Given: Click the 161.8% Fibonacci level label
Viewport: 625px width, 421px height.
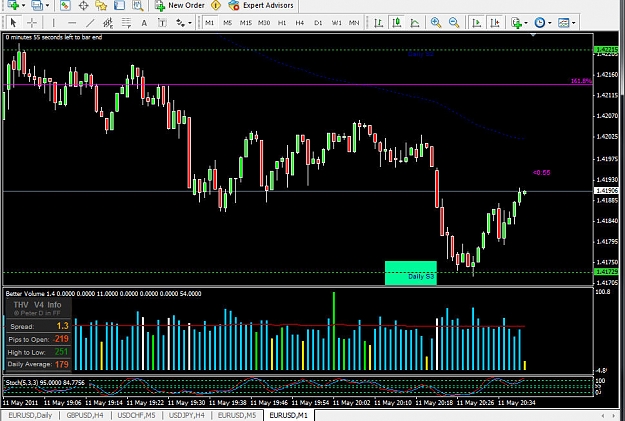Looking at the screenshot, I should (581, 81).
